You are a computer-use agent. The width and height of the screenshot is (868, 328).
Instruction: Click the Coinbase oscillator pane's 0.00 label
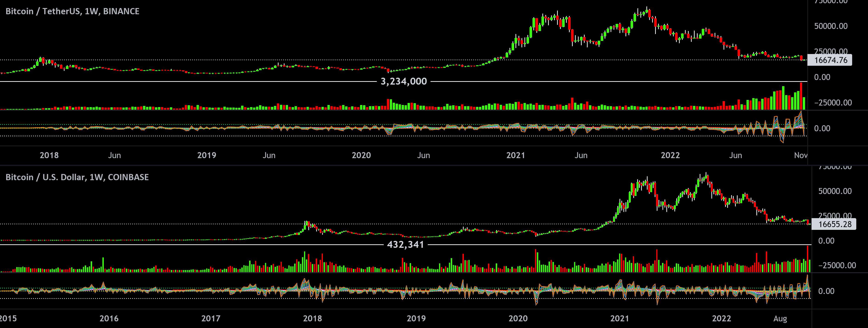coord(826,291)
